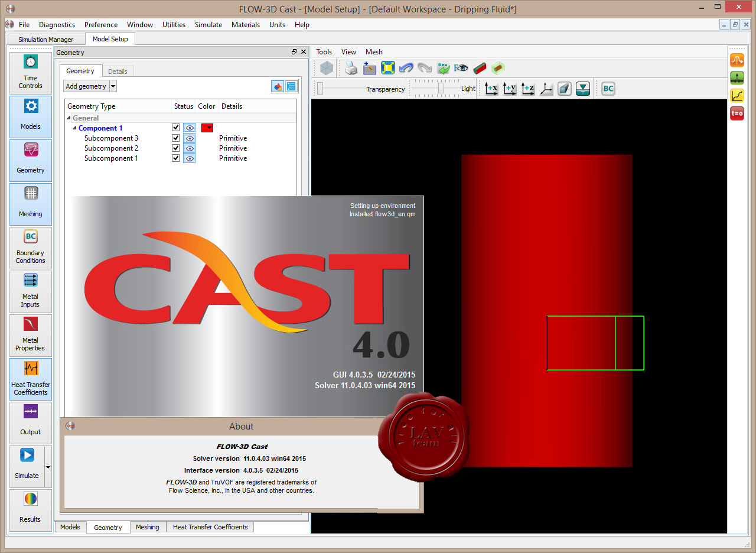Open the Metal Properties panel

click(30, 335)
